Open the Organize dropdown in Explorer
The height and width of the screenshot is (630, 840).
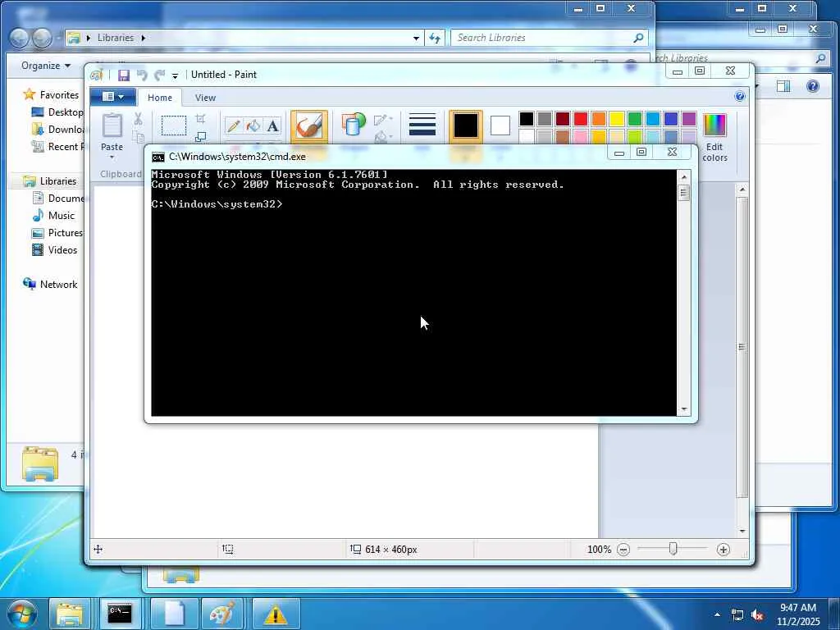point(46,66)
